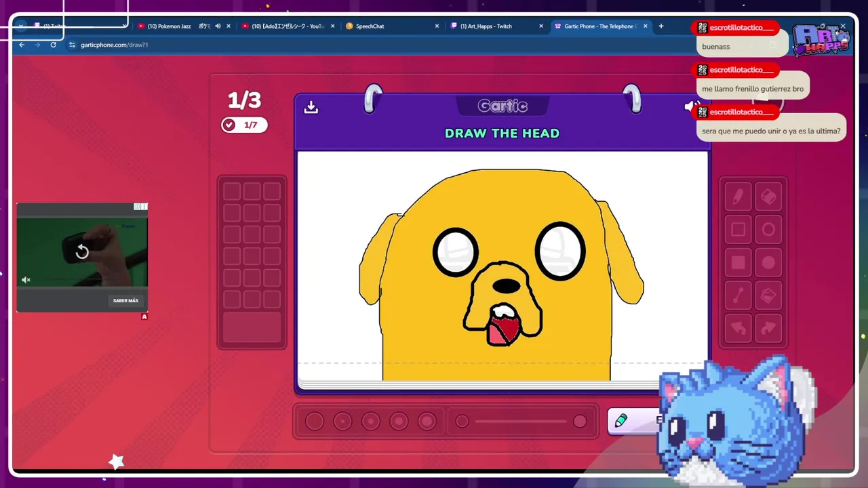
Task: Switch to the Art_Happs Twitch tab
Action: pyautogui.click(x=497, y=26)
